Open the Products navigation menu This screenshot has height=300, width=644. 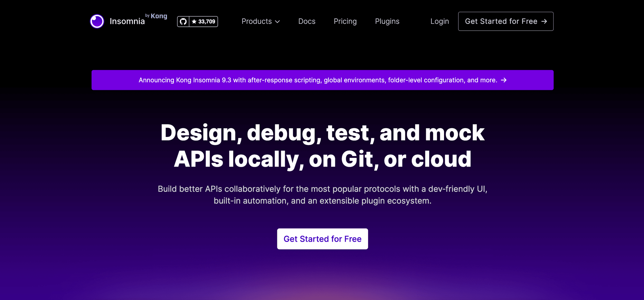[x=257, y=21]
